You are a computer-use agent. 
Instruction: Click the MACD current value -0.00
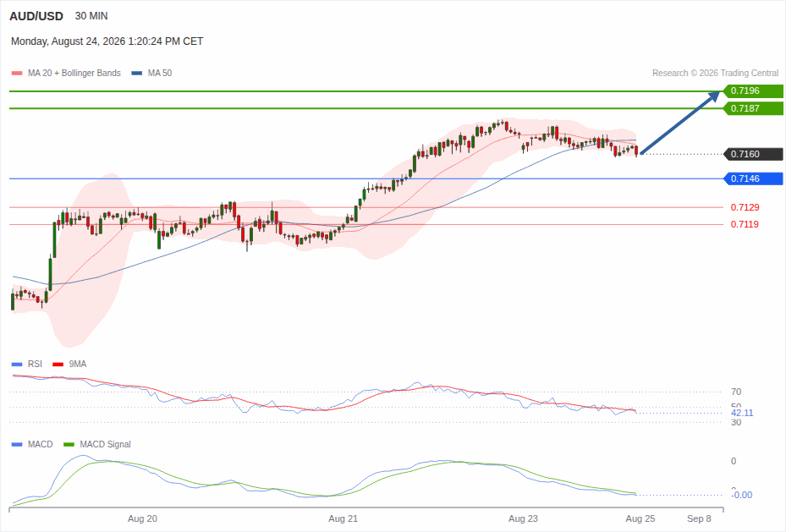pos(742,495)
